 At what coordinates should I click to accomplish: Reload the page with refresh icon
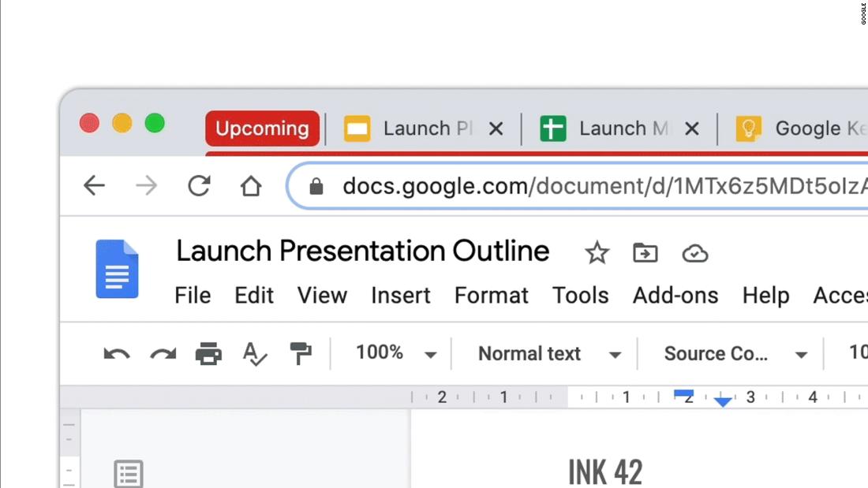199,186
